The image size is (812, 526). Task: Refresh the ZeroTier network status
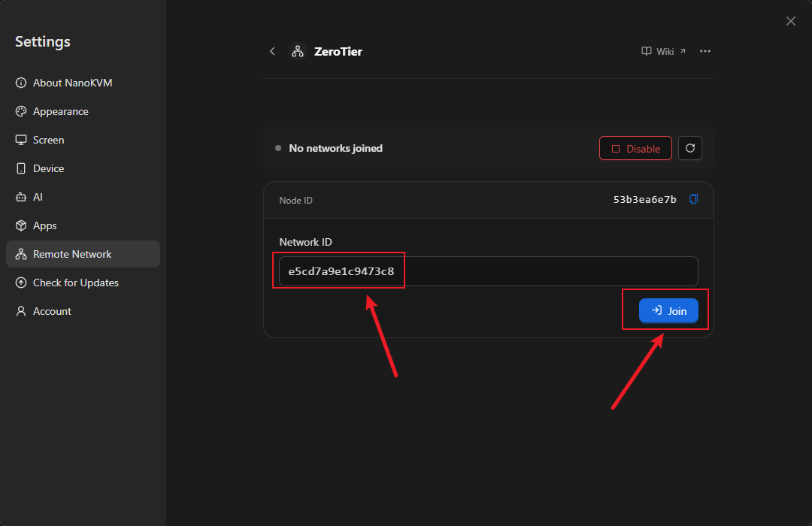pos(689,148)
